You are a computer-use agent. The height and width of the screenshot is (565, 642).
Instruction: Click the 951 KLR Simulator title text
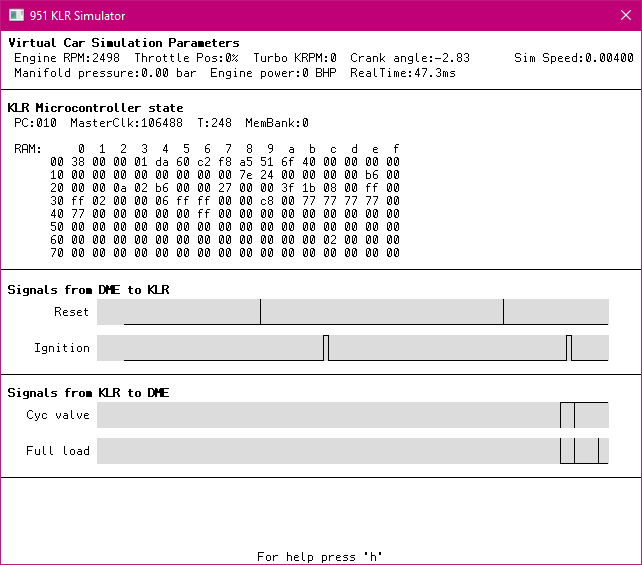(x=77, y=16)
